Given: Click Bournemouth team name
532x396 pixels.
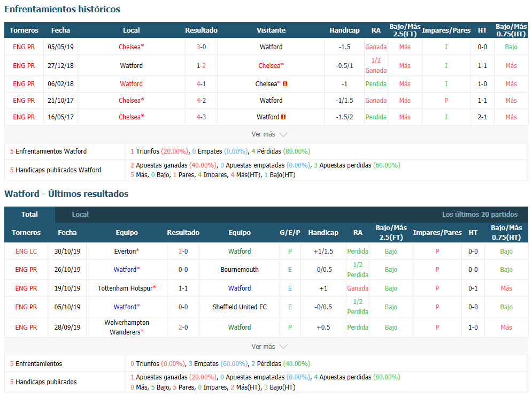Looking at the screenshot, I should click(x=240, y=270).
